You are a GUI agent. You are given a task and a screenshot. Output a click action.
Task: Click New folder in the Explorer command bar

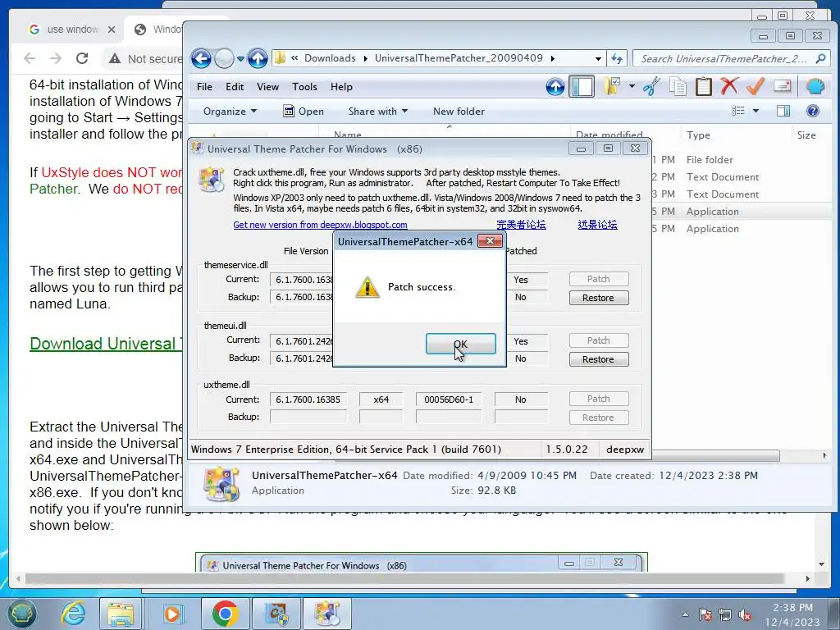pyautogui.click(x=459, y=112)
